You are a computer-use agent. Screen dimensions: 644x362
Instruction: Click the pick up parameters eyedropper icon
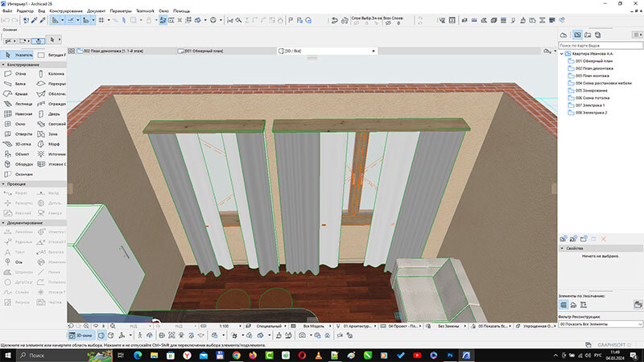point(35,20)
